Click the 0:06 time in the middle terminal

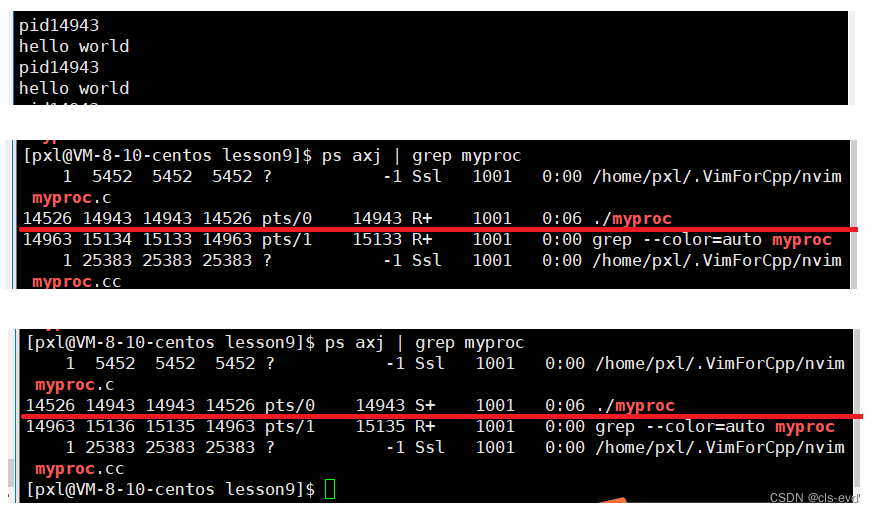point(559,219)
